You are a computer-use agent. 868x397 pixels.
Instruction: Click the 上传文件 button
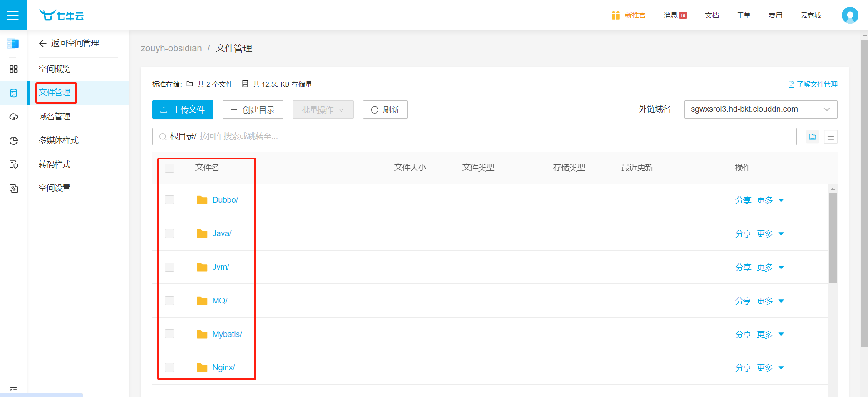click(x=183, y=109)
